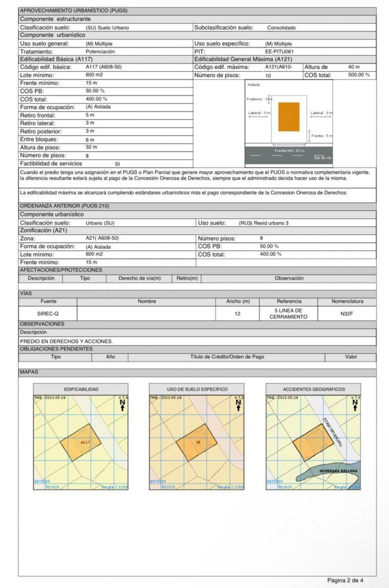The image size is (389, 588).
Task: Click the '5 m' Retiro frontal value
Action: [89, 115]
